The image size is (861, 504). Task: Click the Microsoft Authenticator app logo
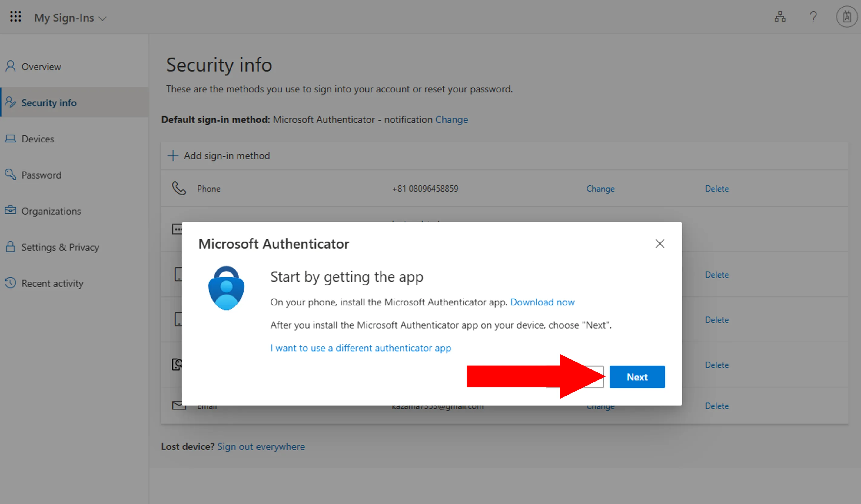[x=226, y=288]
